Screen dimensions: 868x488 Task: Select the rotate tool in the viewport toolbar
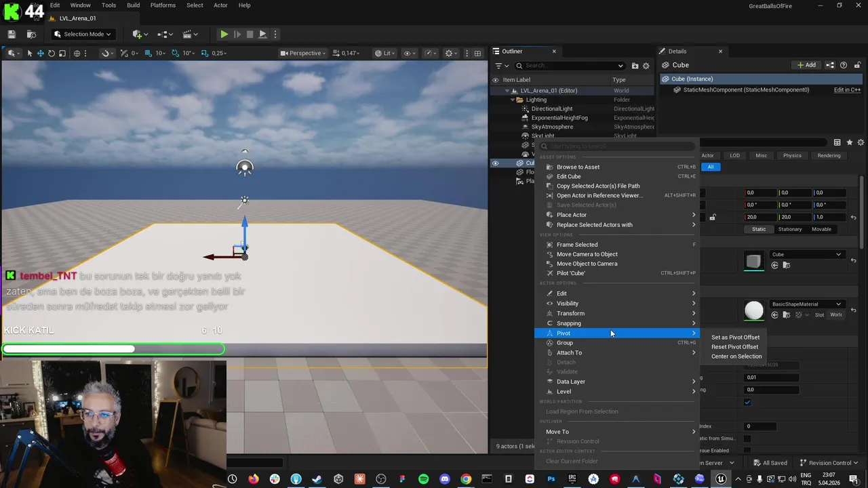[x=52, y=53]
